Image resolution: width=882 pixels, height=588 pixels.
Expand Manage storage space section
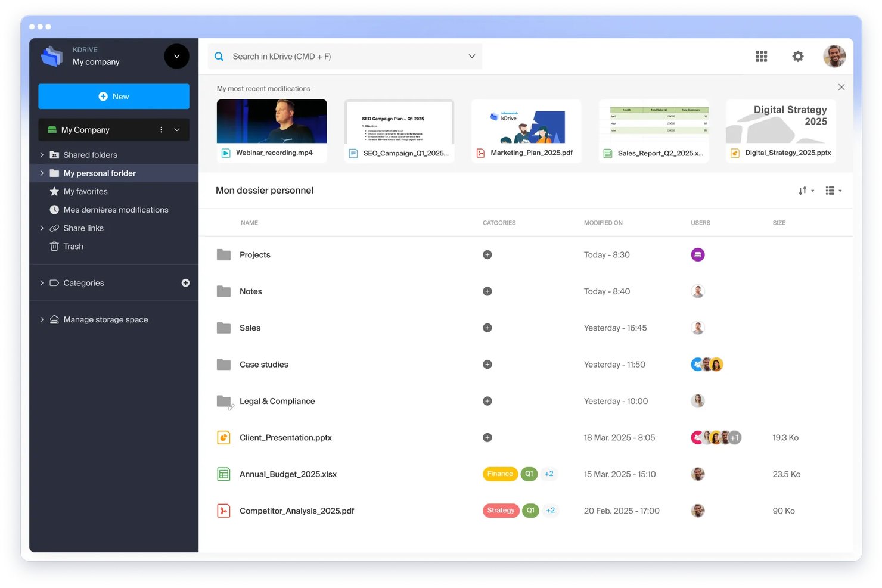click(42, 319)
